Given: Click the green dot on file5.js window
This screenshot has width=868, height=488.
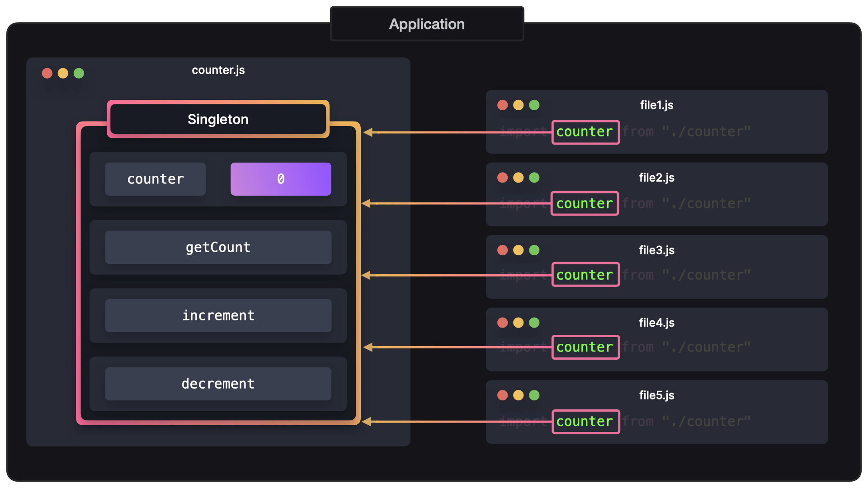Looking at the screenshot, I should [535, 395].
